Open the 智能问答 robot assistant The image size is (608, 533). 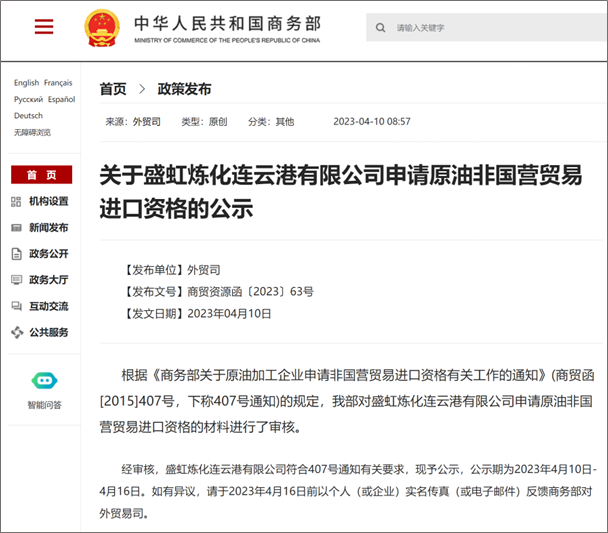(44, 381)
